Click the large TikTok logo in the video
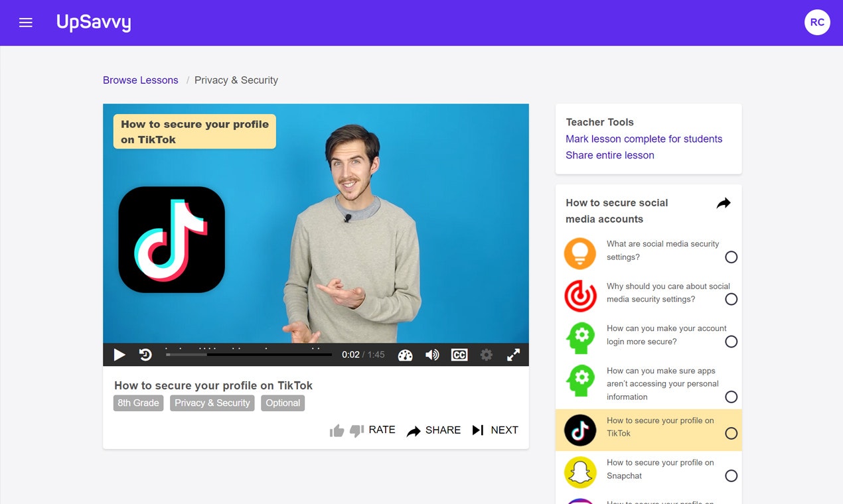The image size is (843, 504). [x=172, y=239]
